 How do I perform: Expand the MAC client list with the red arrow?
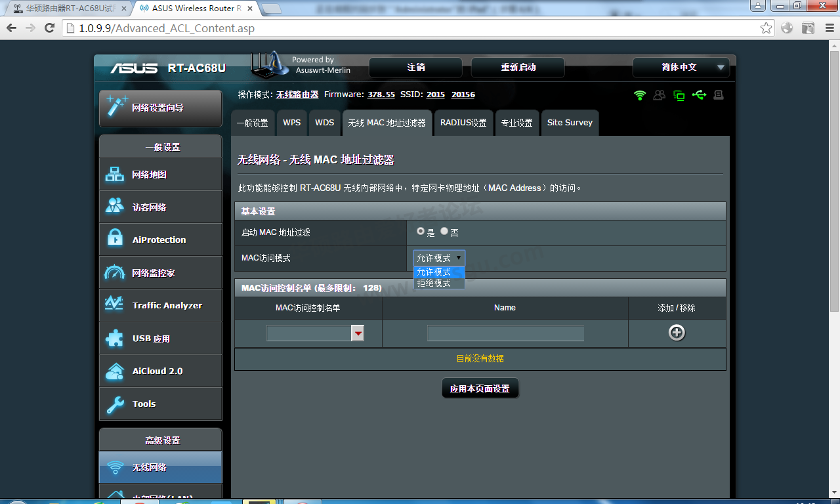click(358, 333)
